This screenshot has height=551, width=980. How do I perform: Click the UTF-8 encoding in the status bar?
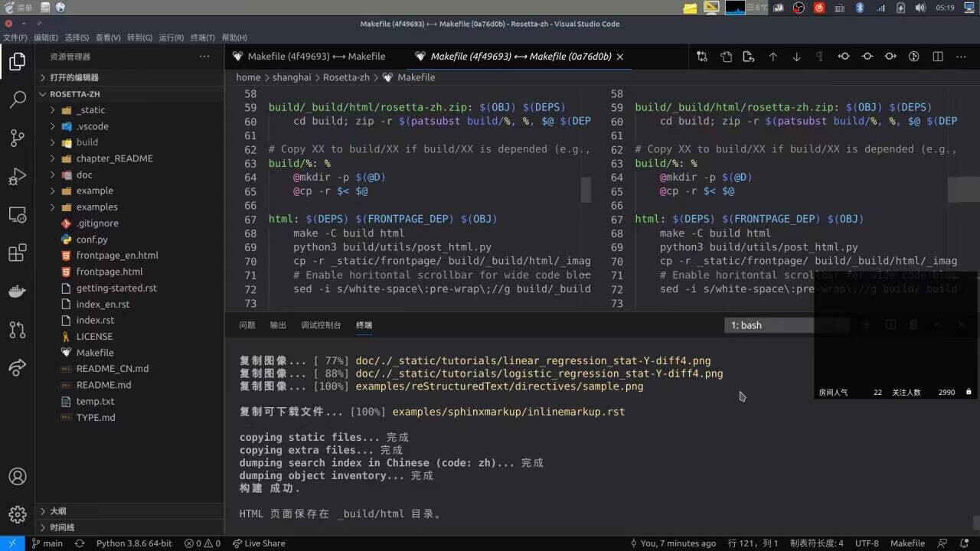click(867, 543)
